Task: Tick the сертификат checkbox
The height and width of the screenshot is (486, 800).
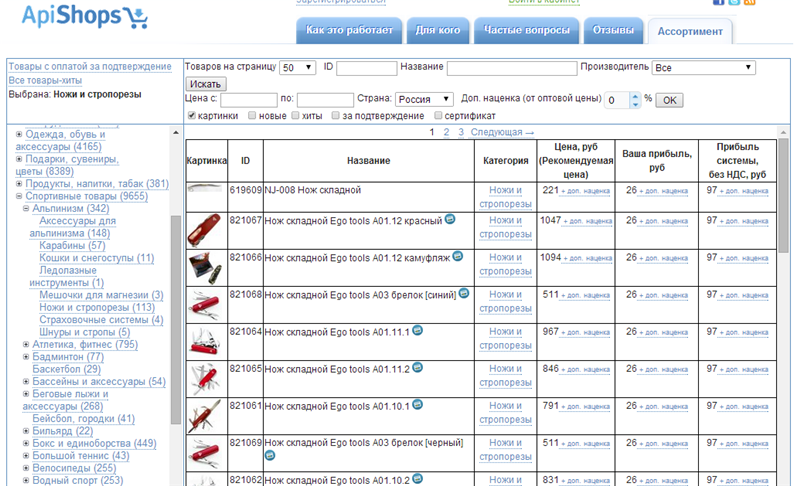Action: [x=439, y=116]
